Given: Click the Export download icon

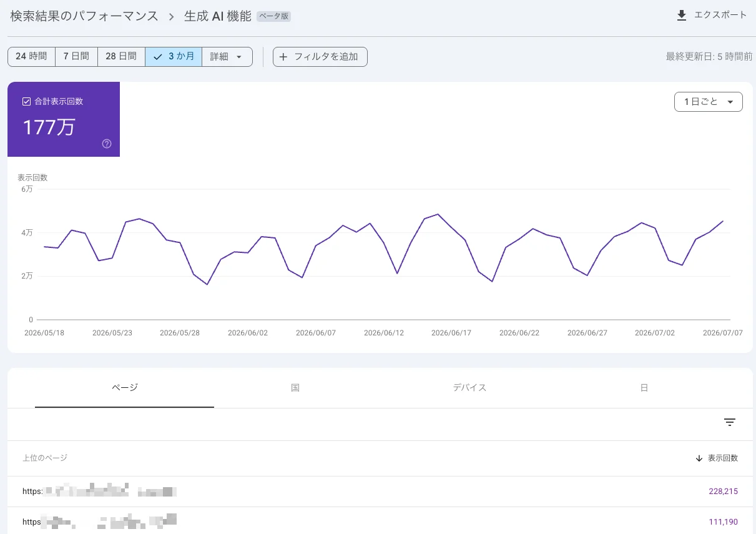Looking at the screenshot, I should coord(682,16).
